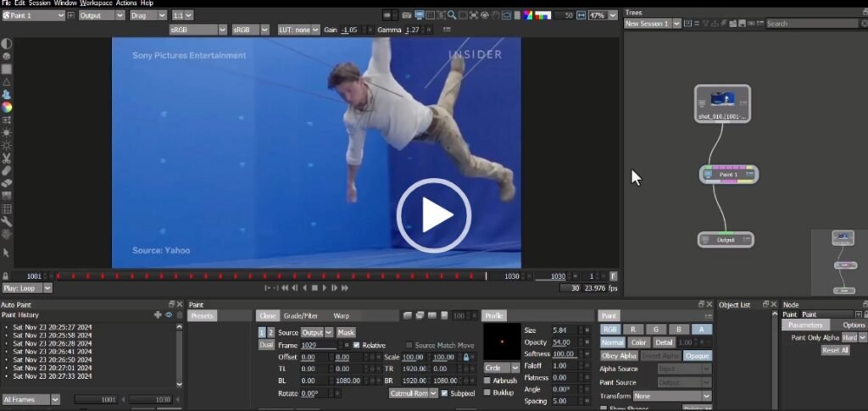Select the scissors cut tool in left toolbar
Screen dimensions: 868x411
click(x=6, y=158)
